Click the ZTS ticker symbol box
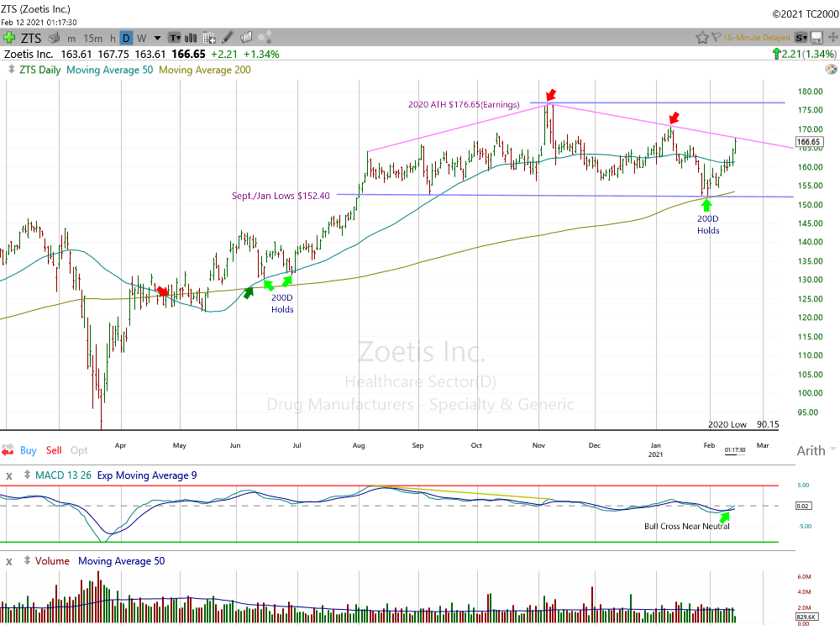 (x=31, y=38)
